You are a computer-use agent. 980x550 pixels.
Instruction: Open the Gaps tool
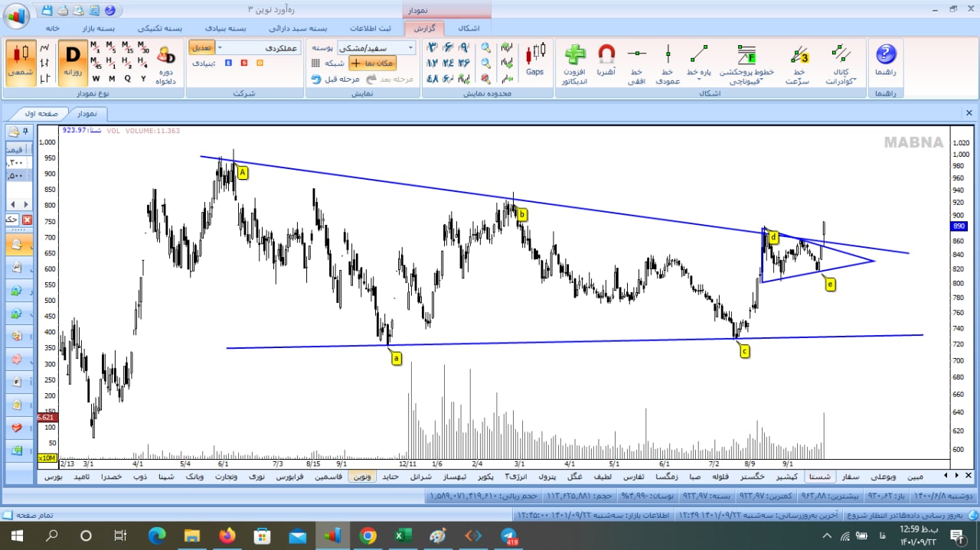pyautogui.click(x=535, y=60)
